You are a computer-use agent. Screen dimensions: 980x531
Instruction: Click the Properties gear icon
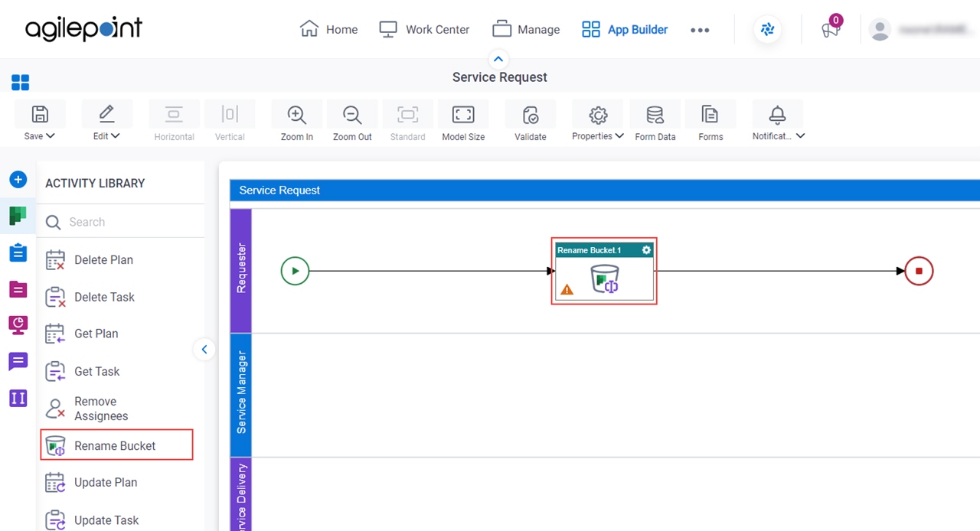(x=598, y=115)
